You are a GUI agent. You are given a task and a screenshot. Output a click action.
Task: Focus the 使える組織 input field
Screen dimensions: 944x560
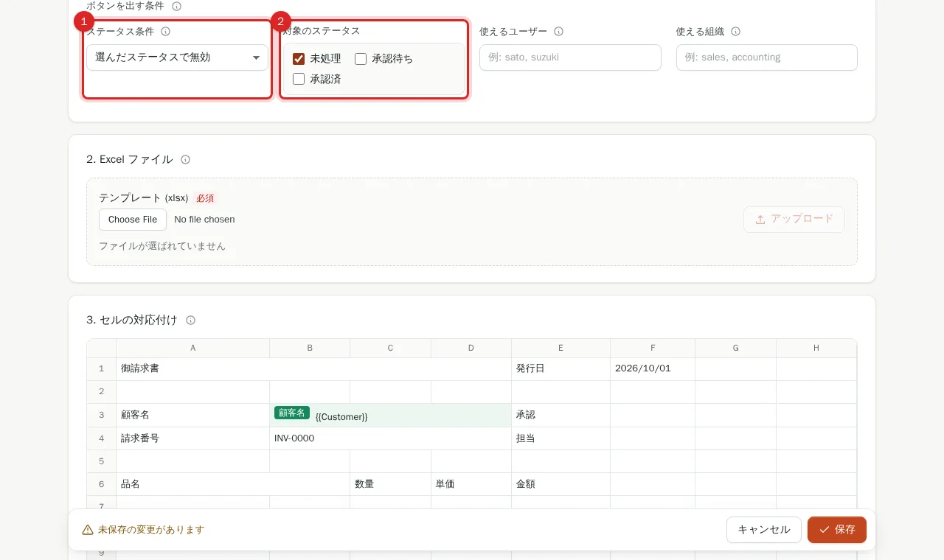(x=767, y=57)
